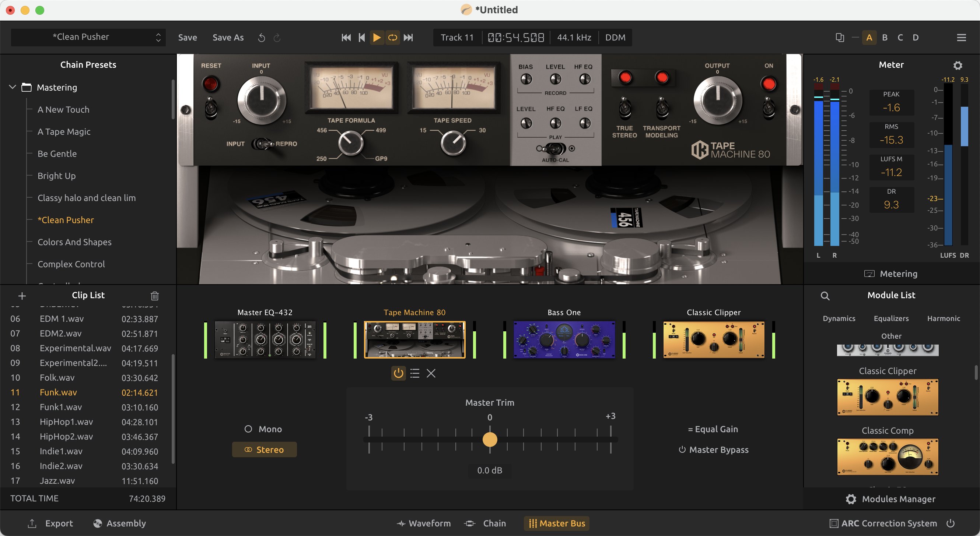Power off the Tape Machine 80 module
Screen dimensions: 980x536
398,373
